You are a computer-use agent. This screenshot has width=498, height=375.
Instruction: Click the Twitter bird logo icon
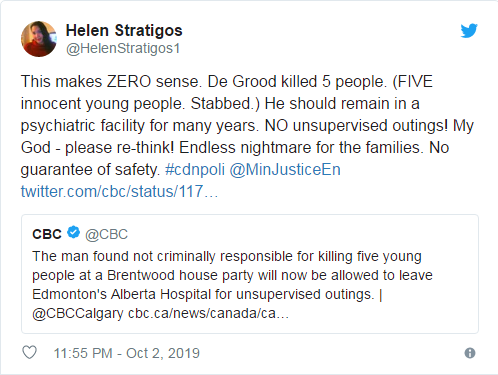(x=469, y=31)
